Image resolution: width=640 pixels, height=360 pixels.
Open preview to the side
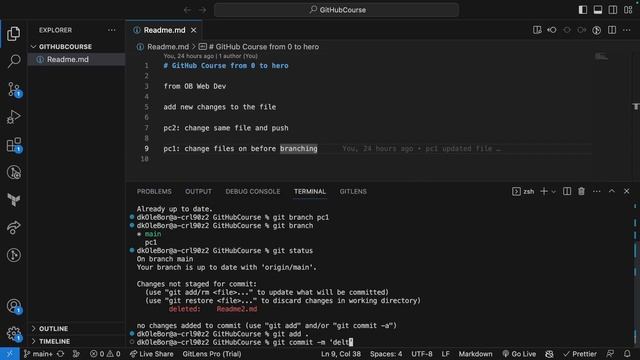point(537,30)
